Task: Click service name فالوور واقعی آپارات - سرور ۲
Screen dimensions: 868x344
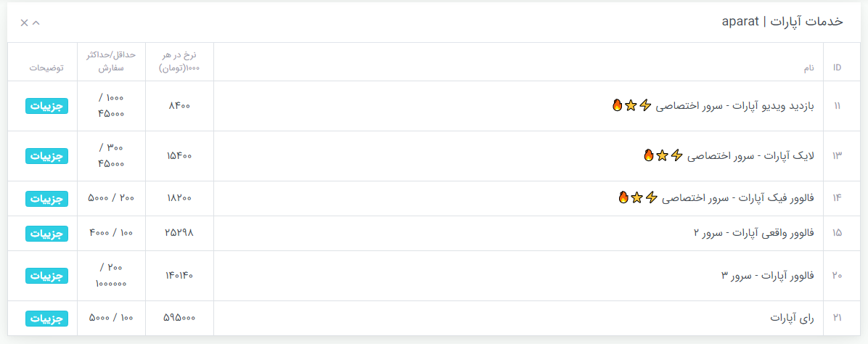Action: pyautogui.click(x=755, y=233)
